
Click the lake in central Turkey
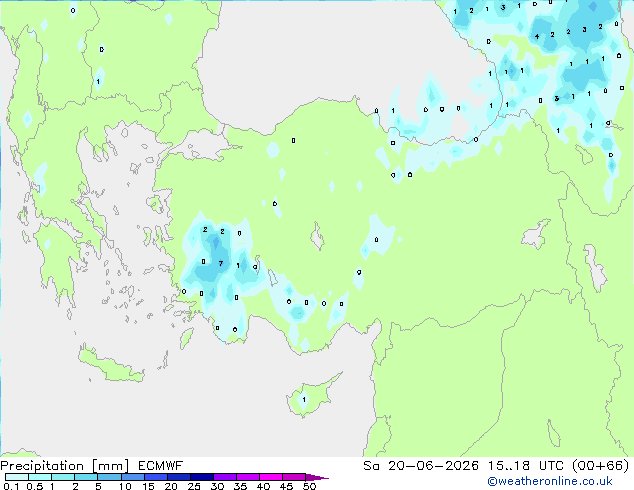[x=317, y=237]
